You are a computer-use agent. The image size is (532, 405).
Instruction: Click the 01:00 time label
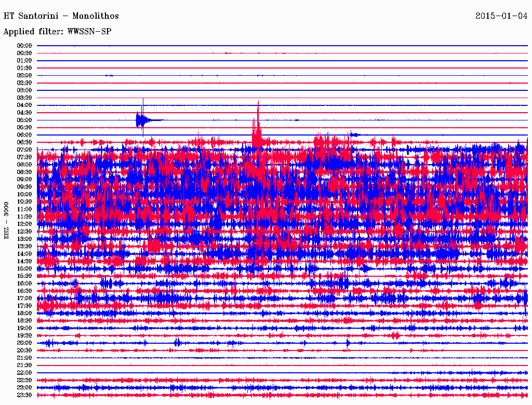pos(24,60)
